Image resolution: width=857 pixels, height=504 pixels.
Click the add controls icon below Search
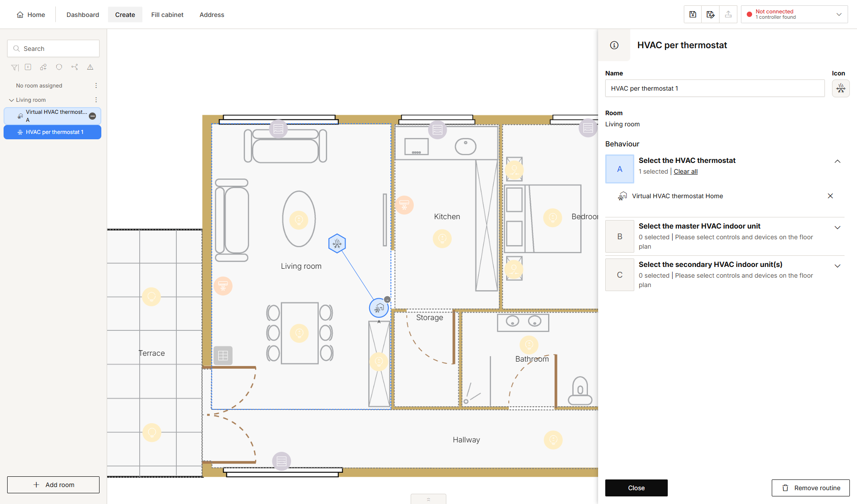click(x=28, y=67)
